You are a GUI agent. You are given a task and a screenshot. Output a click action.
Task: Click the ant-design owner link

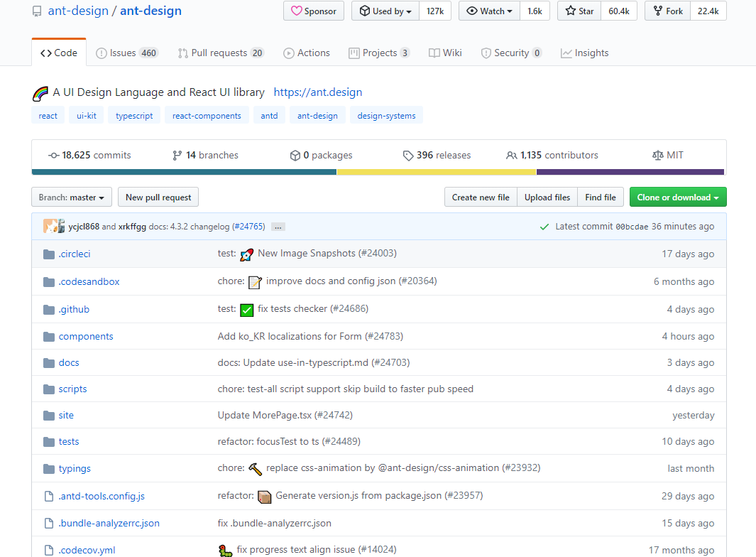pyautogui.click(x=78, y=11)
